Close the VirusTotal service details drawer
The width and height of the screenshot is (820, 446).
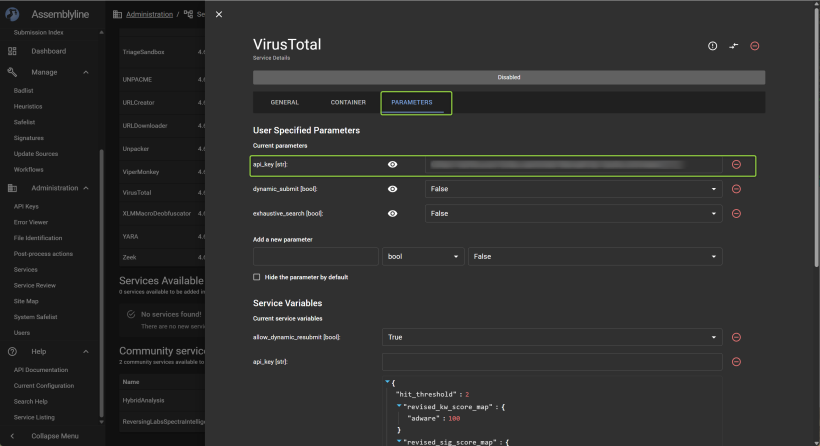point(219,14)
